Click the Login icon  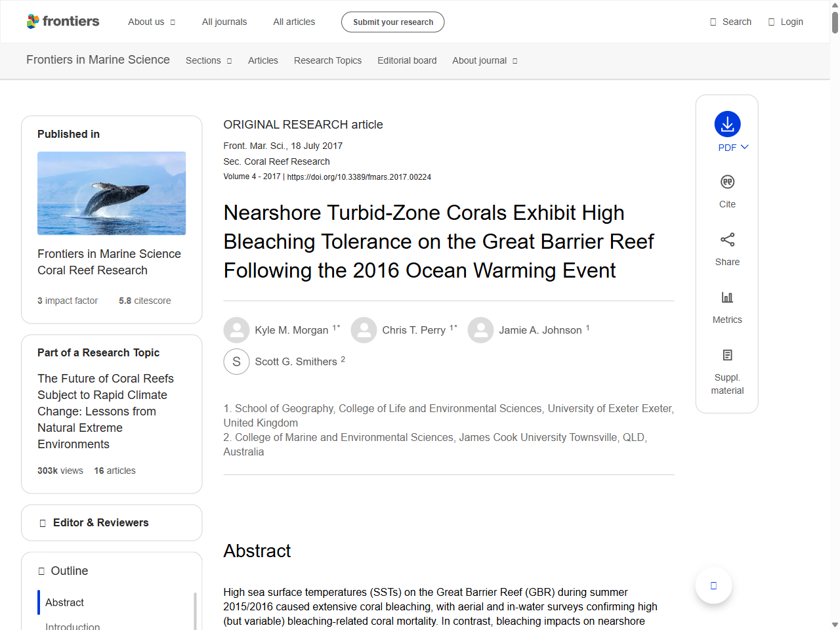[771, 22]
